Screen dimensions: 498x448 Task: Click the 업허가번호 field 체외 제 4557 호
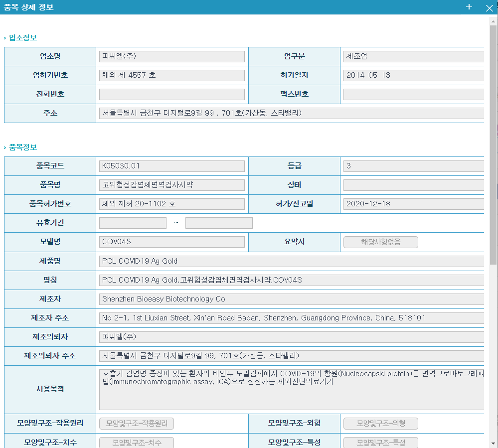pyautogui.click(x=172, y=76)
